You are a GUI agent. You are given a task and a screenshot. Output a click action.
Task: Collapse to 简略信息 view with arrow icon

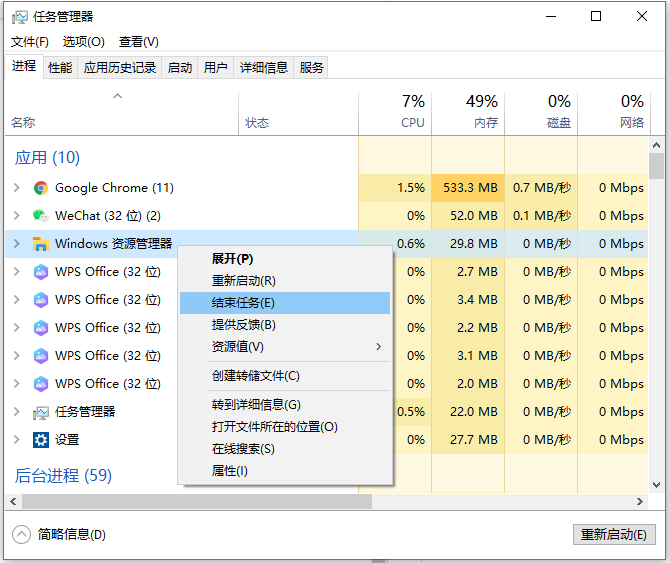coord(23,534)
